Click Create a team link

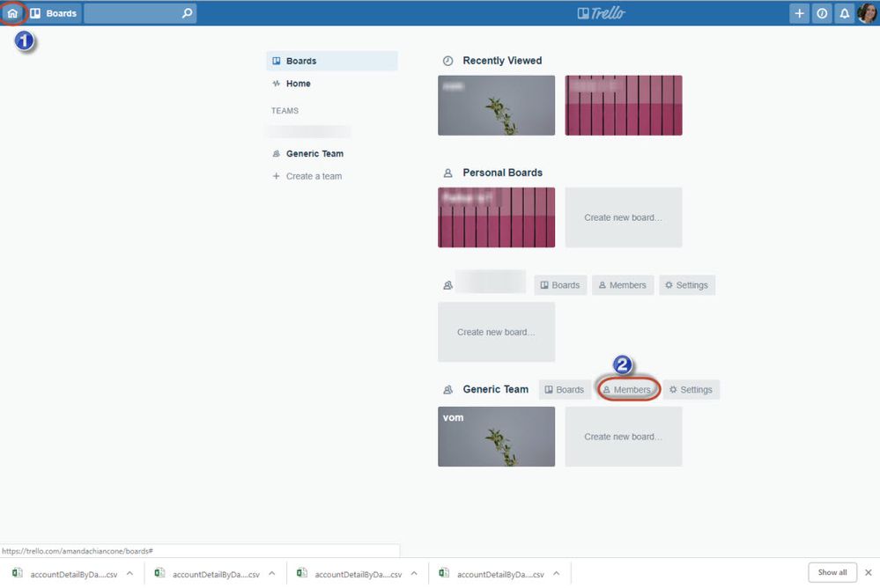(314, 176)
